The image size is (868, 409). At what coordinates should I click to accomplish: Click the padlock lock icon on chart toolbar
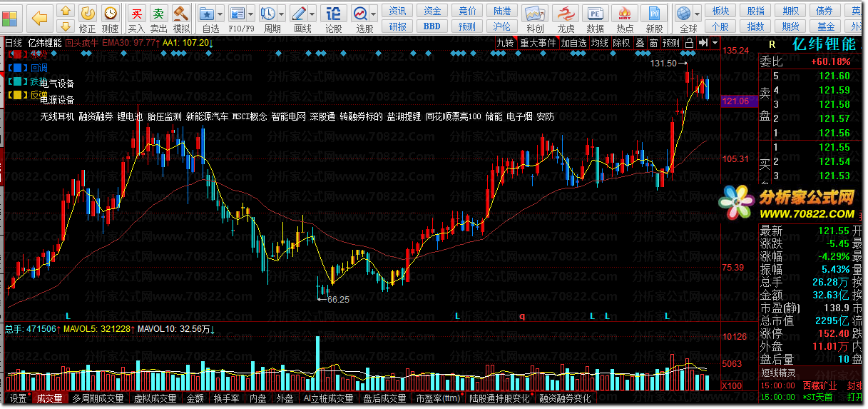pyautogui.click(x=689, y=43)
